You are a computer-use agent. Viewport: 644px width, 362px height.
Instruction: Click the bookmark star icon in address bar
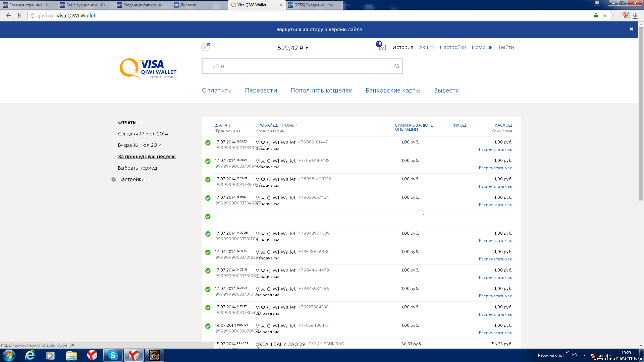605,15
